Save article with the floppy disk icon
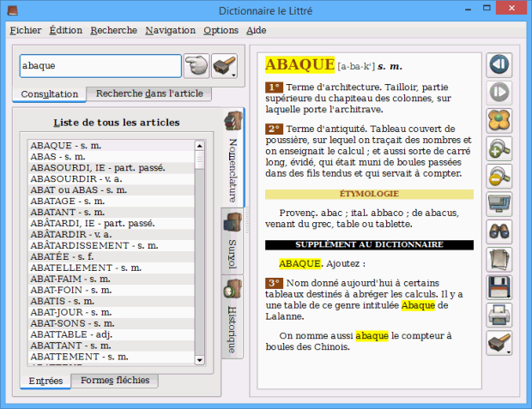The height and width of the screenshot is (409, 532). click(499, 287)
